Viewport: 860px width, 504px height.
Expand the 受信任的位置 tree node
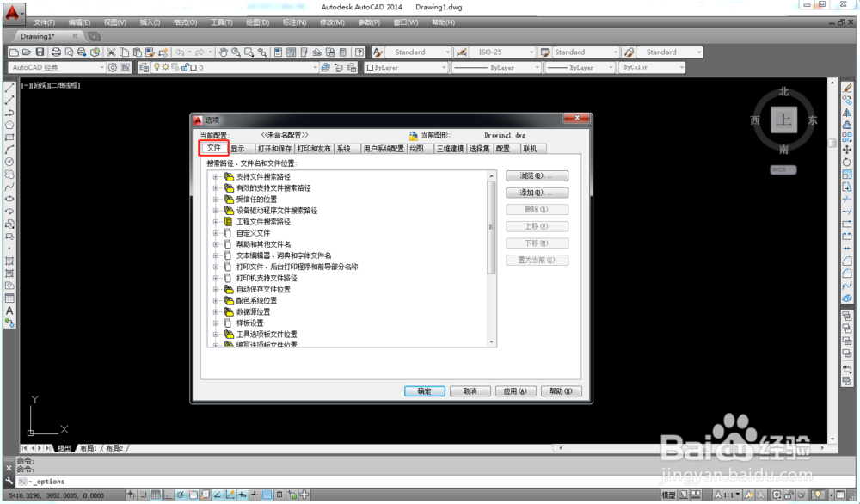[x=216, y=199]
